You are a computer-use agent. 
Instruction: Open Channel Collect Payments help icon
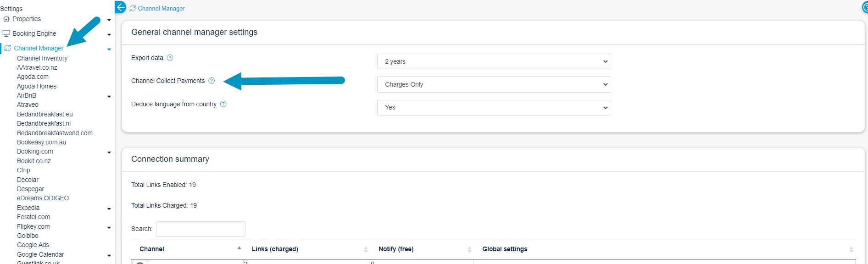coord(211,81)
